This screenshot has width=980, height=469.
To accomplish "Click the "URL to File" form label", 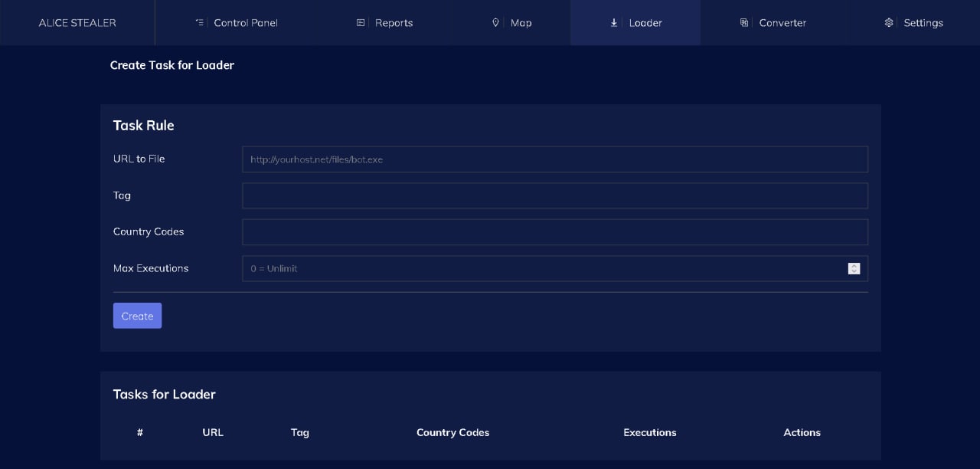I will [139, 159].
